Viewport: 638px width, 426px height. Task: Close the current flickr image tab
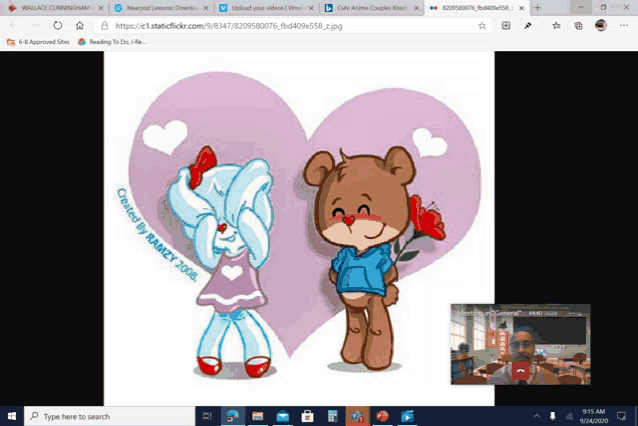[x=522, y=8]
